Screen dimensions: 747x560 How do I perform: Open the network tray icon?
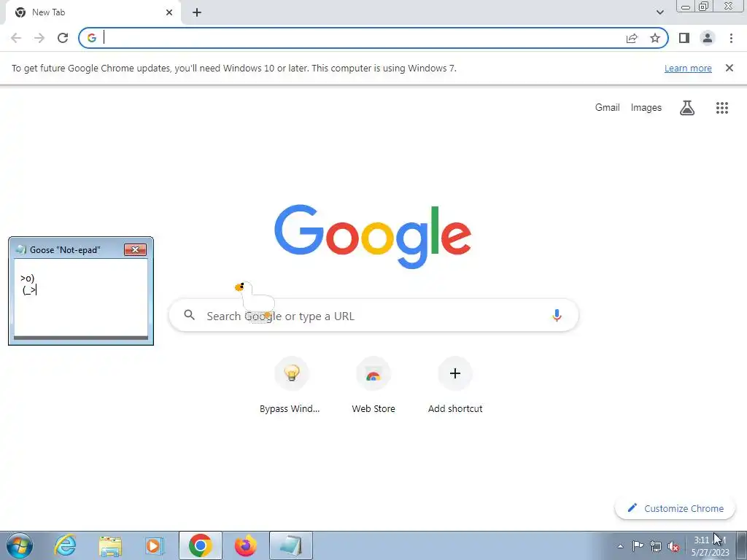[656, 546]
